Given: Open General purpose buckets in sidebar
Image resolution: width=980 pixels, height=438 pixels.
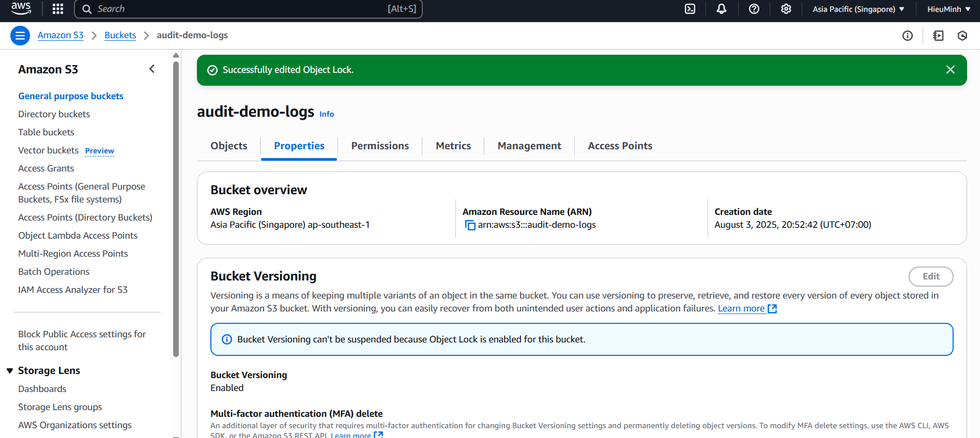Looking at the screenshot, I should pos(71,96).
